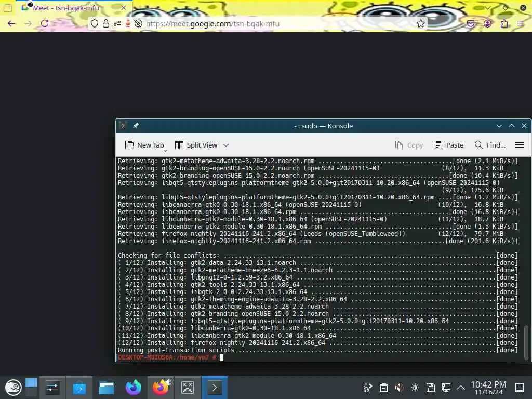Image resolution: width=532 pixels, height=399 pixels.
Task: Open Konsole's Find search
Action: pyautogui.click(x=490, y=145)
